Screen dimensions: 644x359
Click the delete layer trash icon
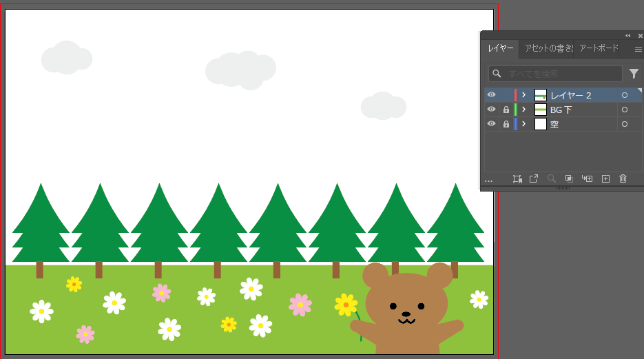point(623,178)
